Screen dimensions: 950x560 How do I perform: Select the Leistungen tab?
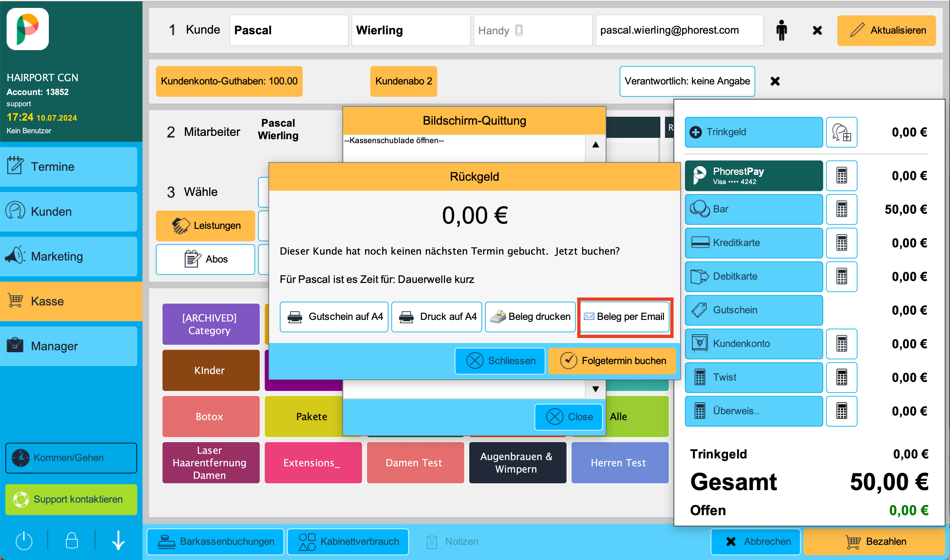(205, 226)
